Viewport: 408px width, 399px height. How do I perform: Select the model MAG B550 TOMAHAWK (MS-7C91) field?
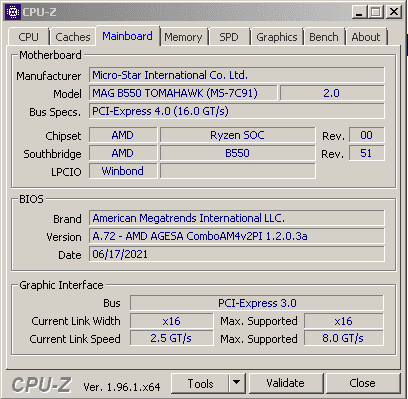click(183, 93)
